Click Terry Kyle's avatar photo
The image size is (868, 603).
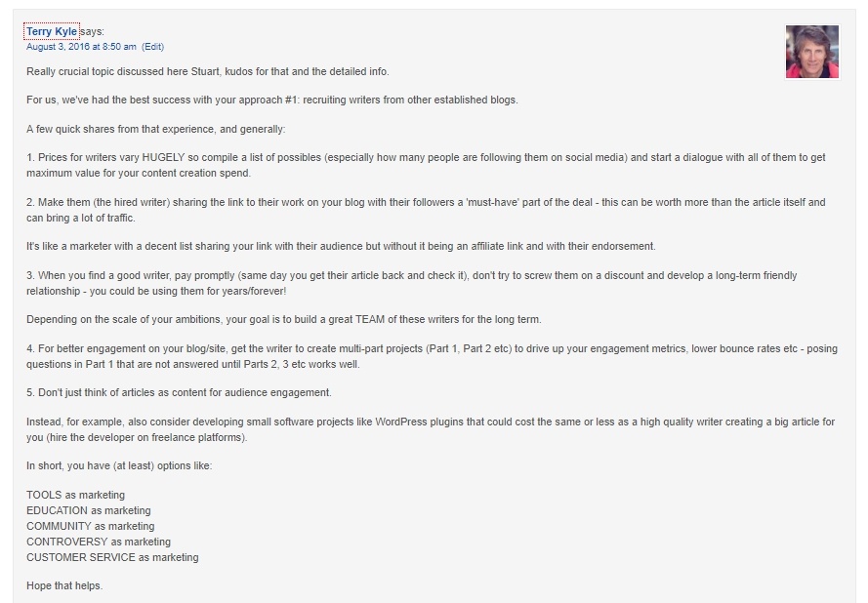[x=812, y=52]
